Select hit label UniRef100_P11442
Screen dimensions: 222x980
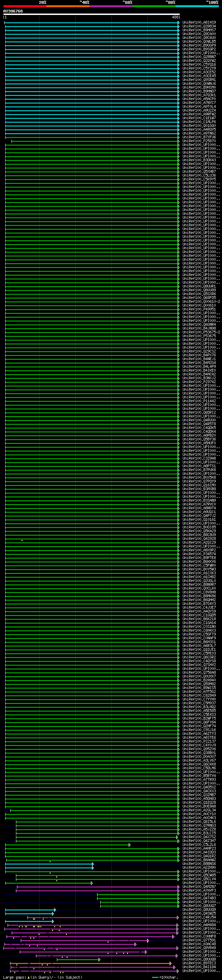[x=199, y=401]
